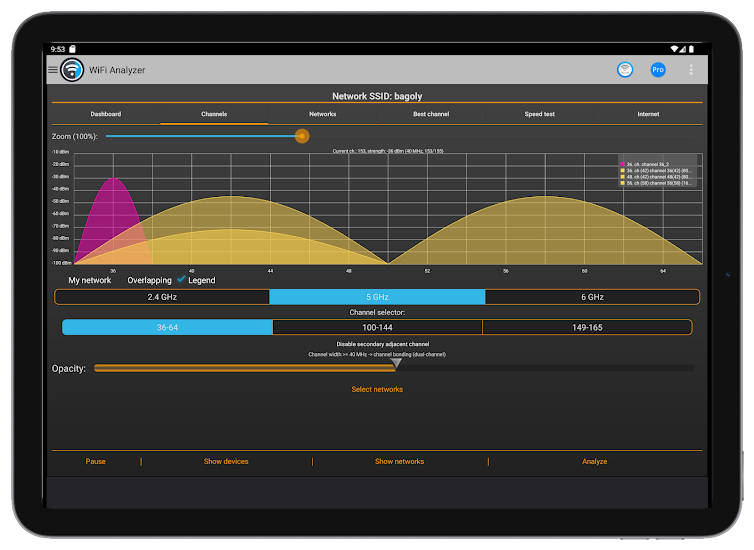Click the orange Zoom slider handle
This screenshot has height=550, width=754.
[x=302, y=136]
